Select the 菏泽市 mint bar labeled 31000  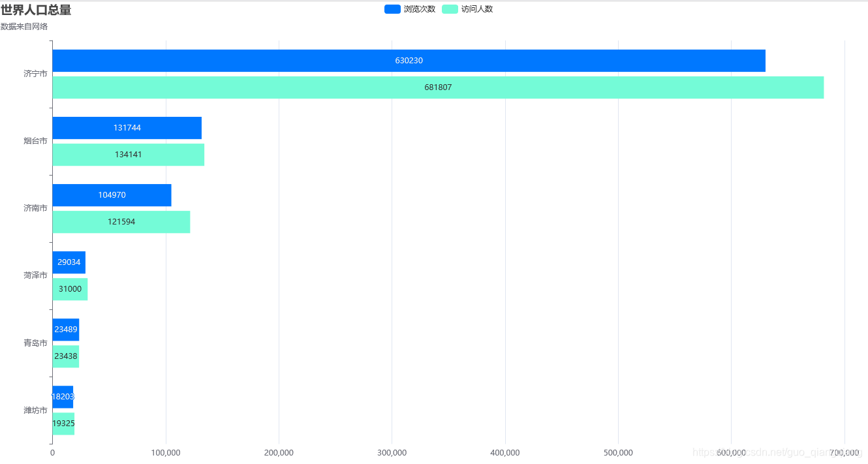[70, 289]
